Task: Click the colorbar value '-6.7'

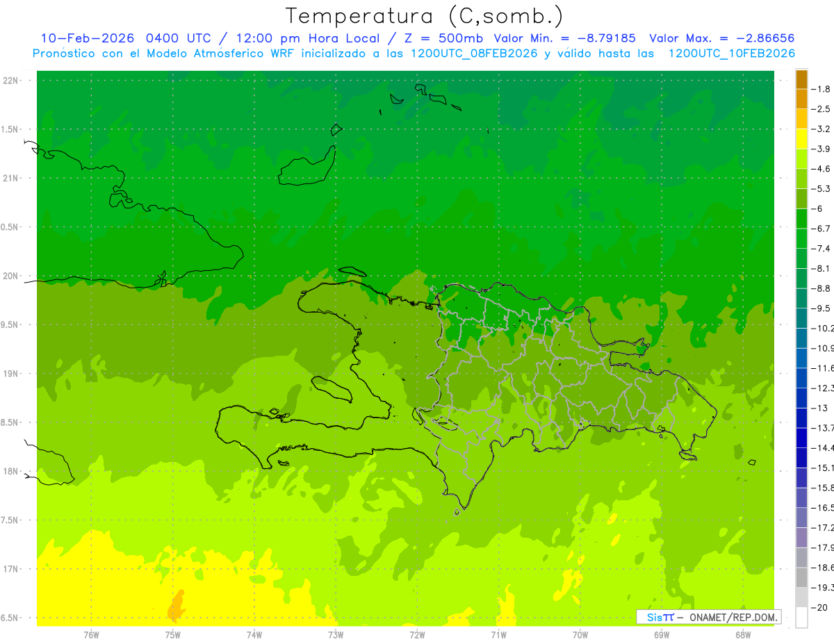Action: click(x=822, y=229)
